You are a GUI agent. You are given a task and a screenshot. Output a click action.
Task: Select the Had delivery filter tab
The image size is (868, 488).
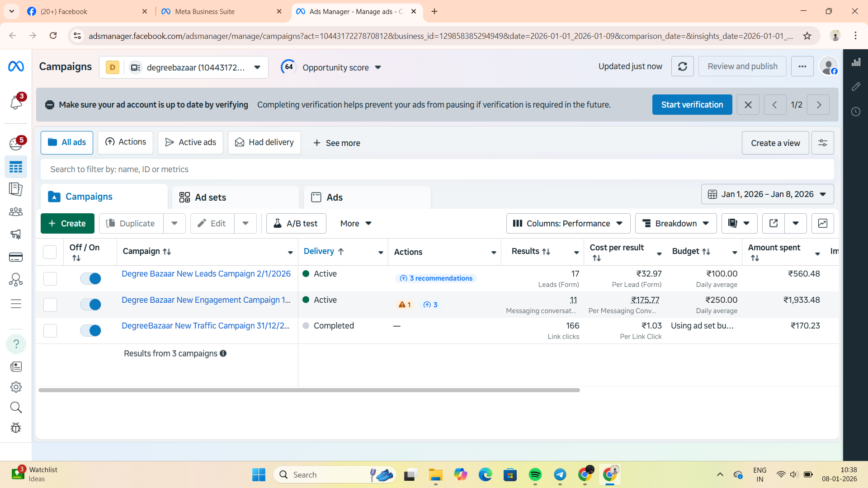click(x=264, y=143)
